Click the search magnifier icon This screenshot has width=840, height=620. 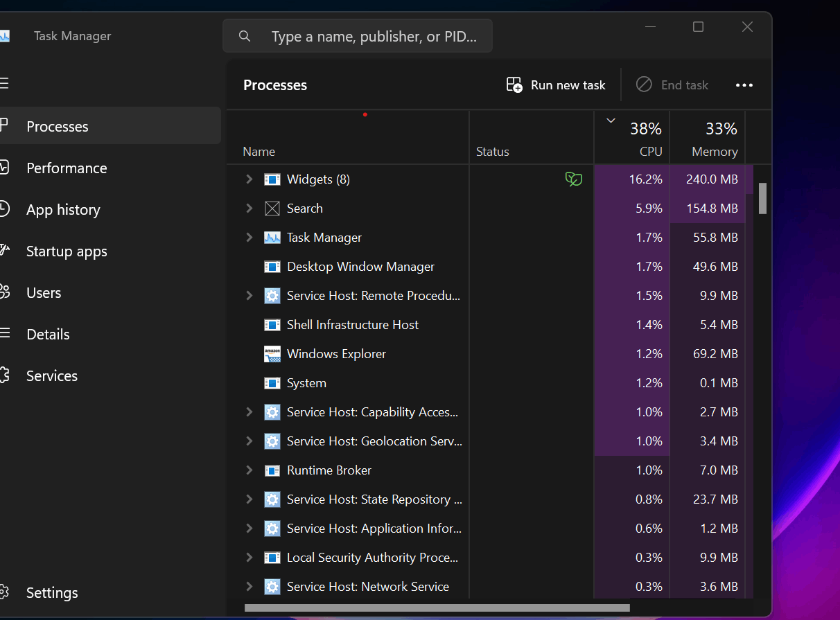pyautogui.click(x=244, y=36)
